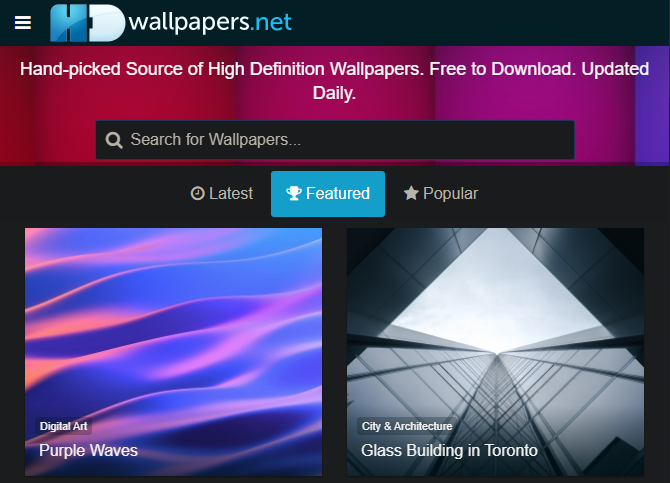The image size is (670, 483).
Task: Open the Popular tab
Action: (441, 194)
